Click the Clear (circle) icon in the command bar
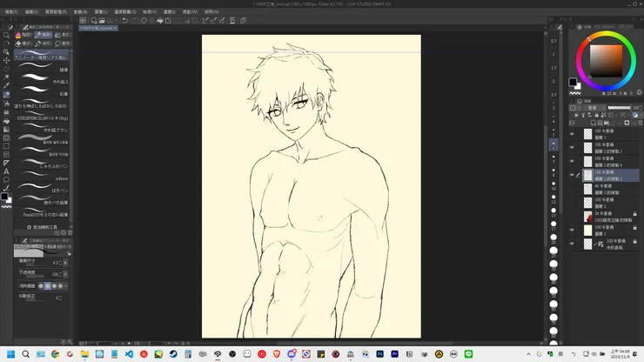644x362 pixels. [x=144, y=20]
